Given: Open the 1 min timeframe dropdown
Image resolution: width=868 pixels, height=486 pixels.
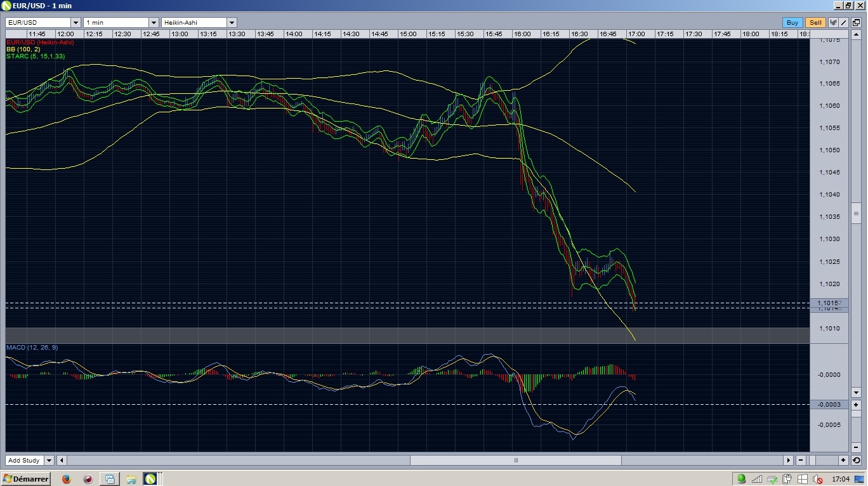Looking at the screenshot, I should [153, 22].
